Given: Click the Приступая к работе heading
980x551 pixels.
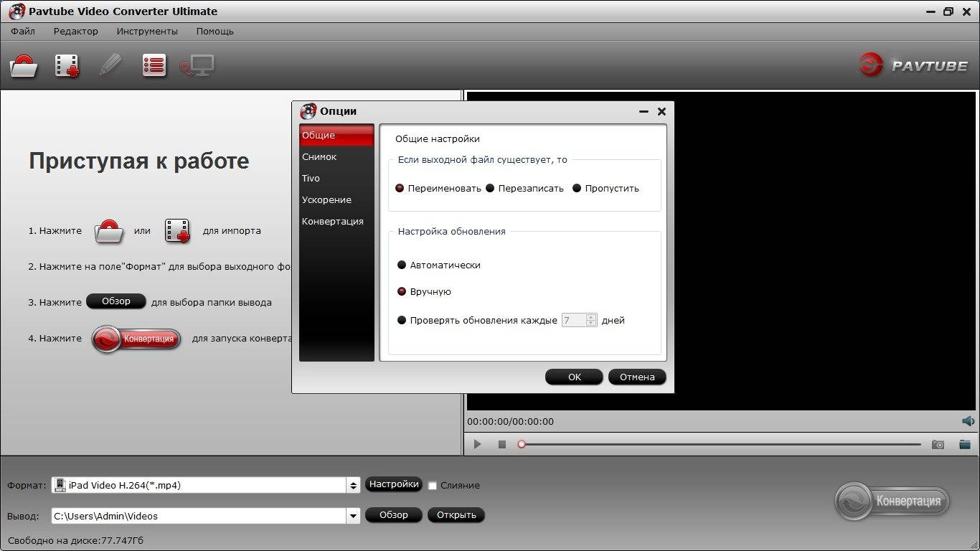Looking at the screenshot, I should [139, 161].
